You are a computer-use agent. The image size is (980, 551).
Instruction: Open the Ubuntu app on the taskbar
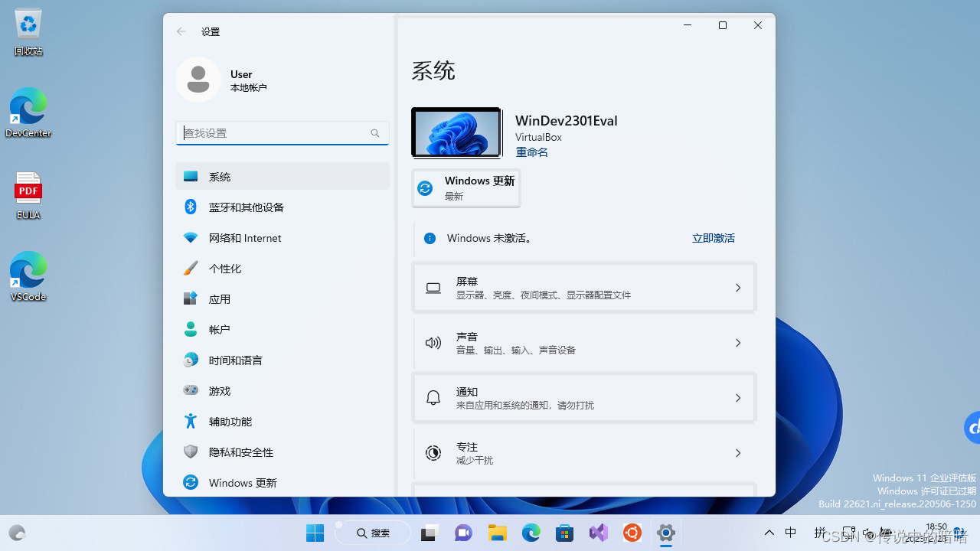632,533
